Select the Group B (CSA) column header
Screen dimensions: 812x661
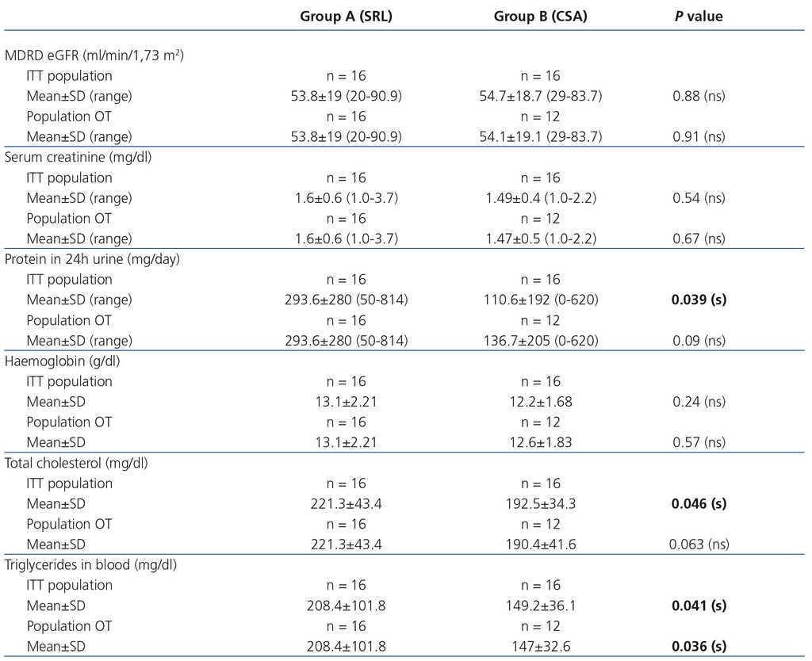(x=540, y=16)
